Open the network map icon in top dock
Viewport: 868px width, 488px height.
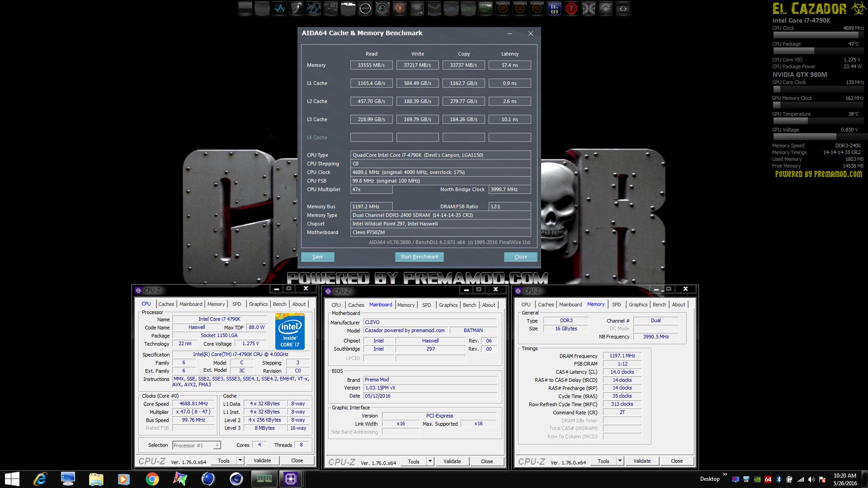[314, 9]
